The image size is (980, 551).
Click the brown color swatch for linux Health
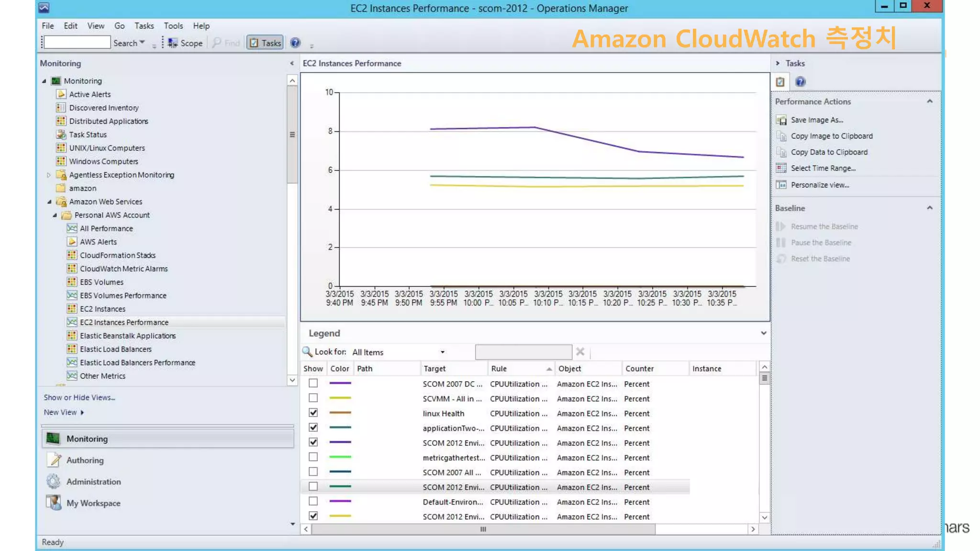(x=340, y=413)
